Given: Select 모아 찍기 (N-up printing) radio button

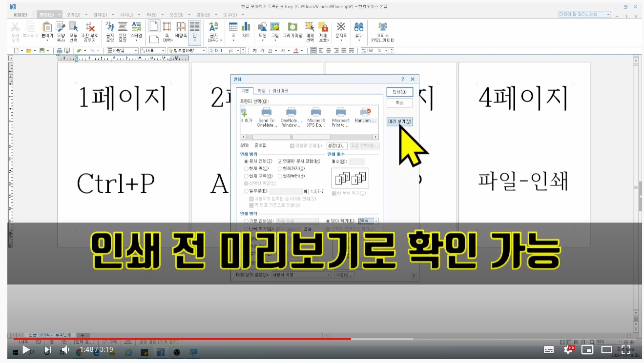Looking at the screenshot, I should coord(328,221).
